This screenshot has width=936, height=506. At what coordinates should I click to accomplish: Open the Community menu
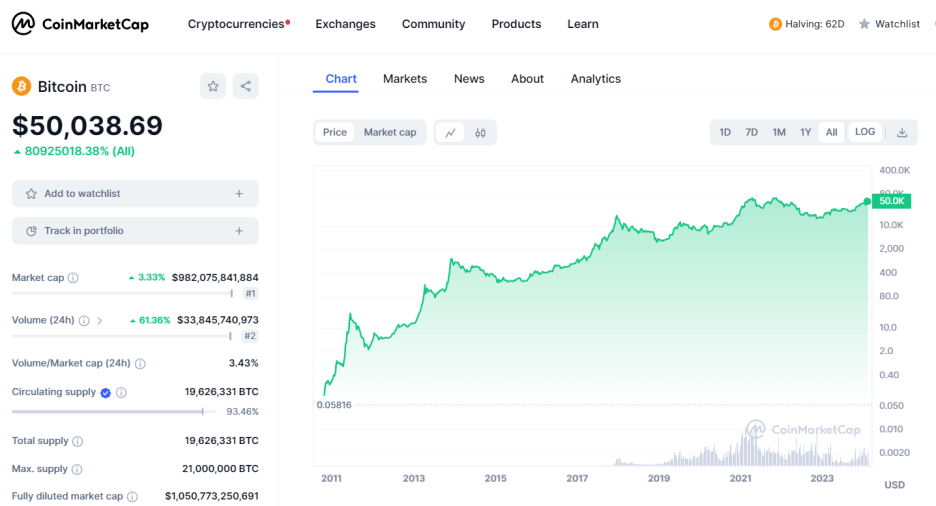click(x=433, y=24)
